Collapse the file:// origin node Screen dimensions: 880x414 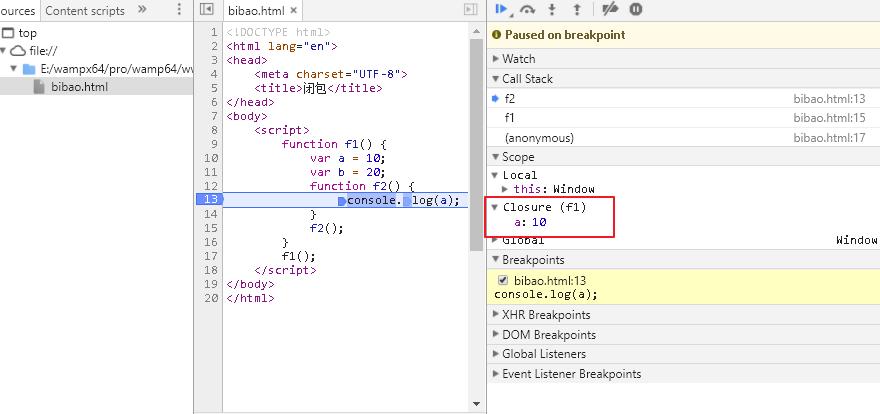pos(3,51)
